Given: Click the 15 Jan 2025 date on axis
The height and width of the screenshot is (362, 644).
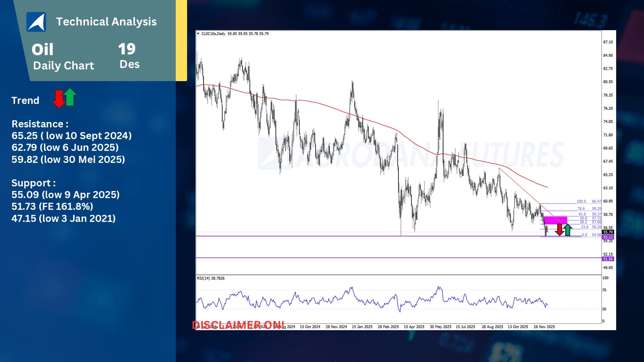Looking at the screenshot, I should (362, 327).
